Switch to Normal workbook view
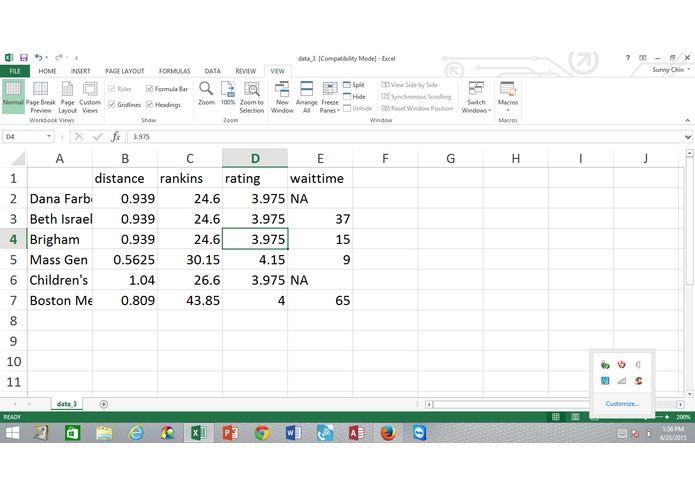 pos(13,97)
